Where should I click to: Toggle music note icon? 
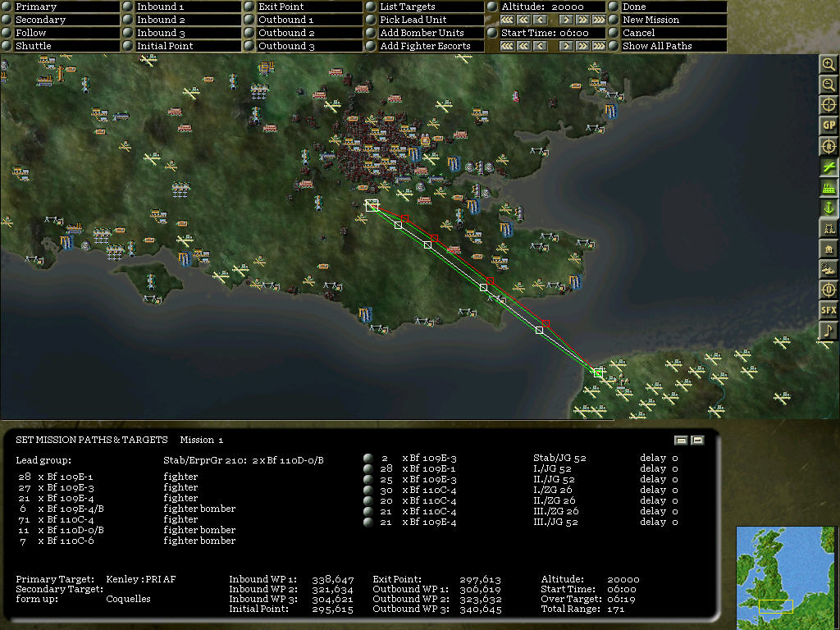(x=829, y=331)
